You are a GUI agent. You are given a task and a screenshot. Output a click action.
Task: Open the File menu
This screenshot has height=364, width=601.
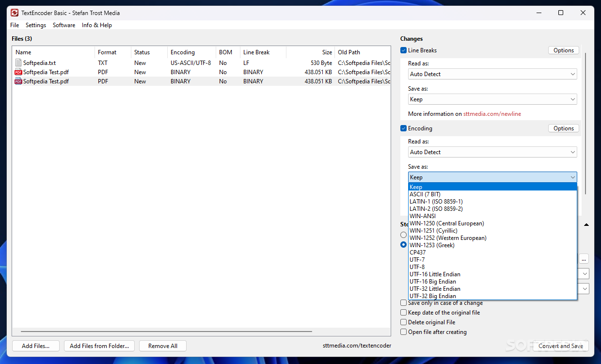(x=15, y=25)
